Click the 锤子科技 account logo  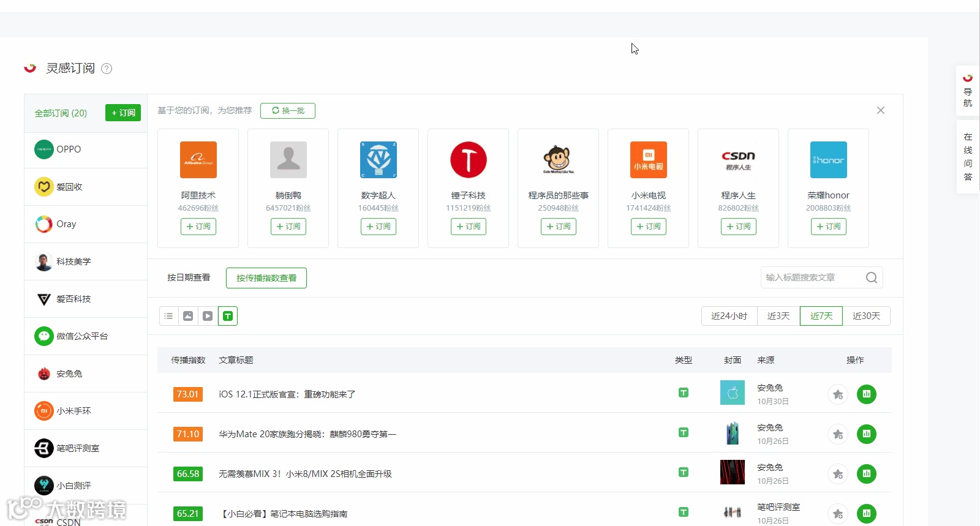click(x=469, y=160)
